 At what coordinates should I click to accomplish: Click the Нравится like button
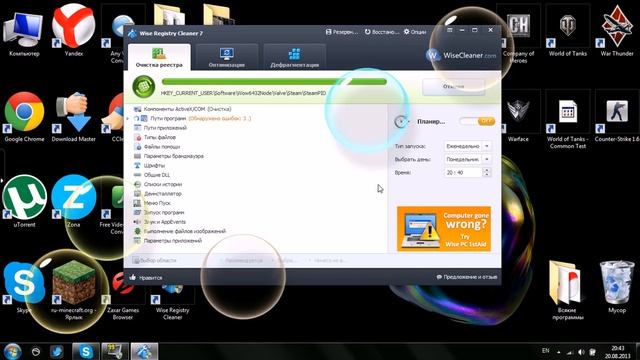click(x=146, y=278)
